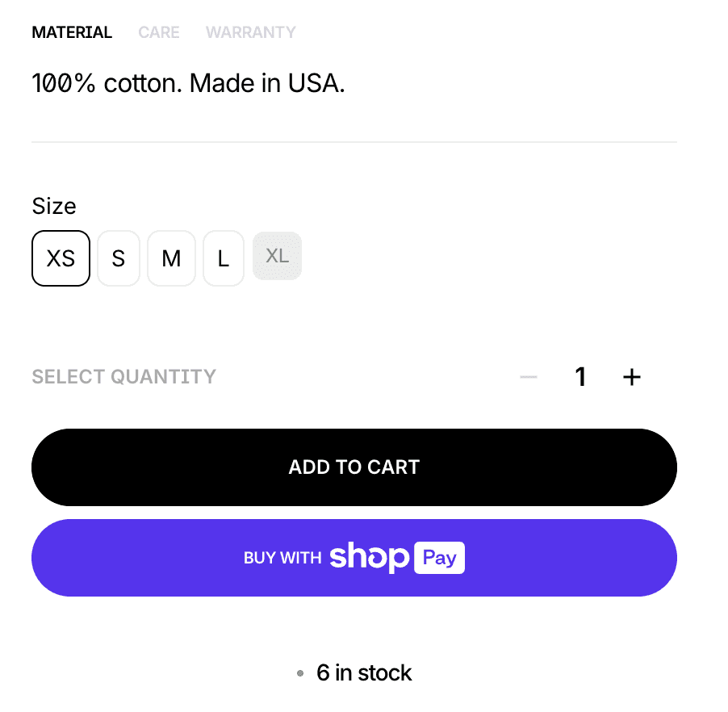Click the white Pay badge logo
Screen dimensions: 728x712
tap(439, 557)
